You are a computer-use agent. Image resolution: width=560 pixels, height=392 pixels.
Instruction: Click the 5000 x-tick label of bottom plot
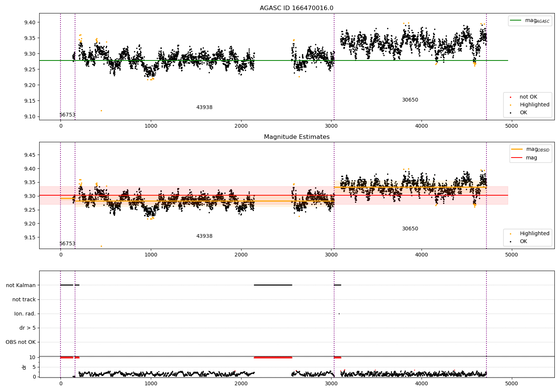pyautogui.click(x=511, y=383)
